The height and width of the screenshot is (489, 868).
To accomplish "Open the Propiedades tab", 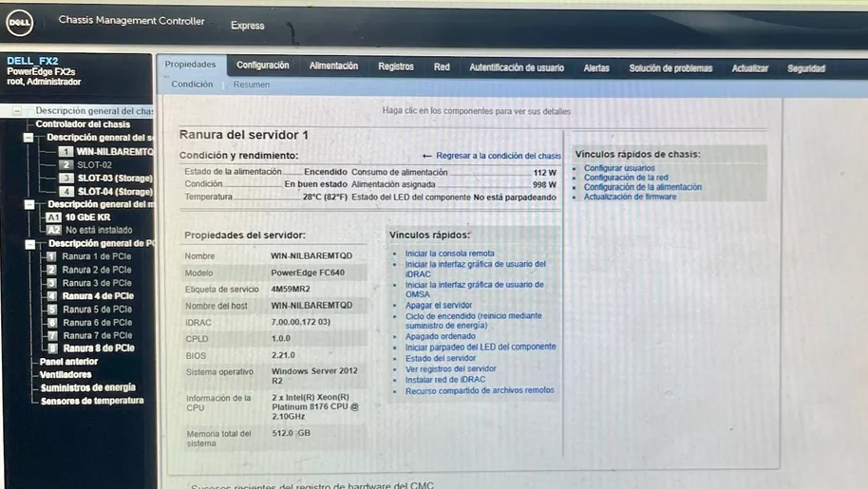I will (x=191, y=65).
